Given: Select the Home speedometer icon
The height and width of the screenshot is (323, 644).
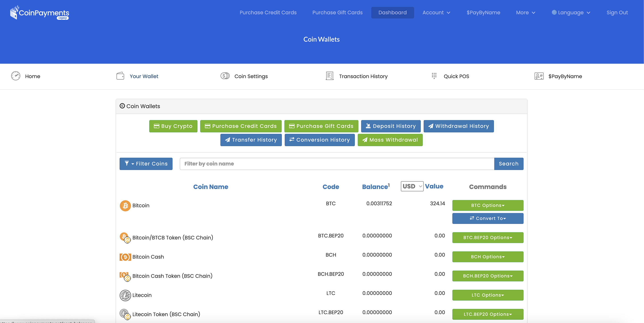Looking at the screenshot, I should coord(16,76).
